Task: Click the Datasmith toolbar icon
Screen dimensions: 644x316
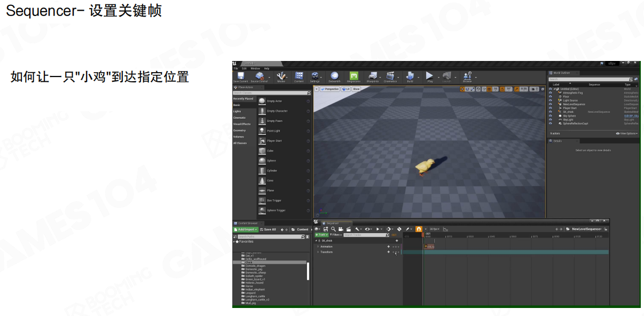Action: [x=334, y=76]
